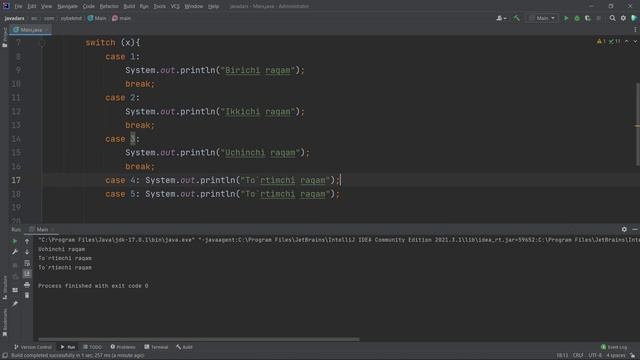
Task: Go to next highlighted error arrow
Action: click(x=635, y=41)
